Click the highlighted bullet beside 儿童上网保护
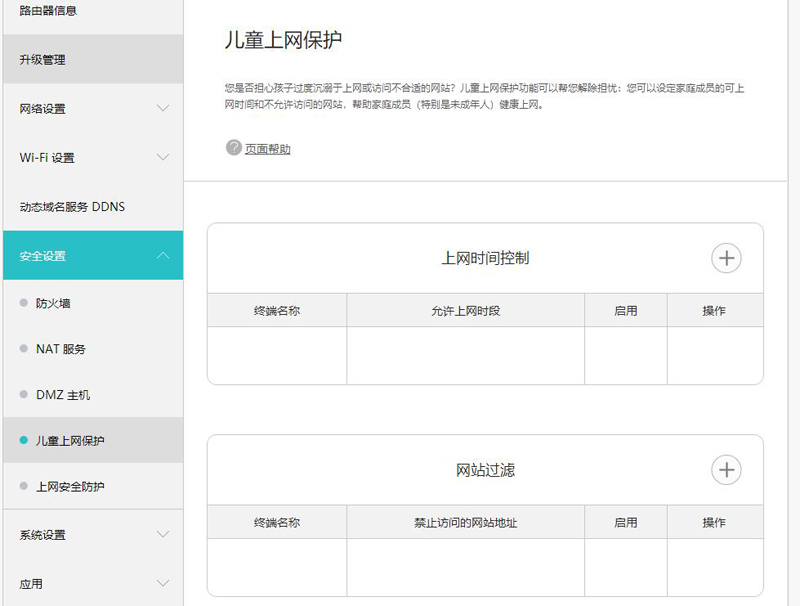The width and height of the screenshot is (800, 606). (x=22, y=440)
